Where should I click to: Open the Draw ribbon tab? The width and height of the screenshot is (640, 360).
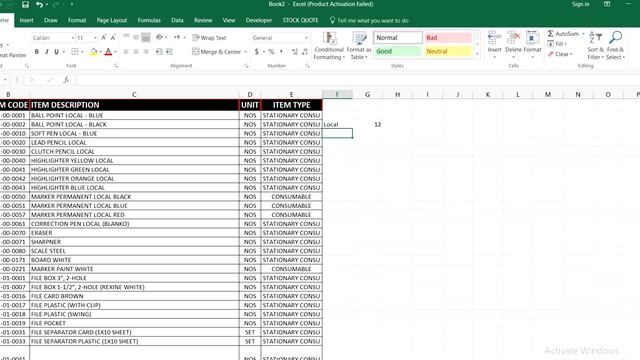(x=51, y=20)
